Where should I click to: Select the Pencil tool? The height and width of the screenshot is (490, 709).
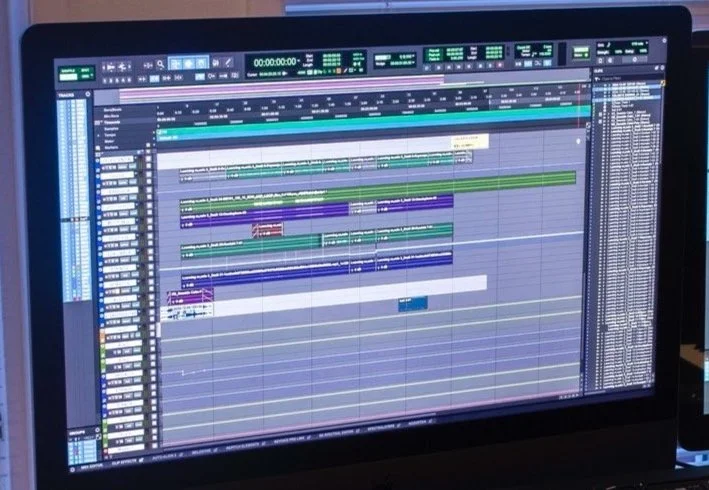[x=227, y=62]
